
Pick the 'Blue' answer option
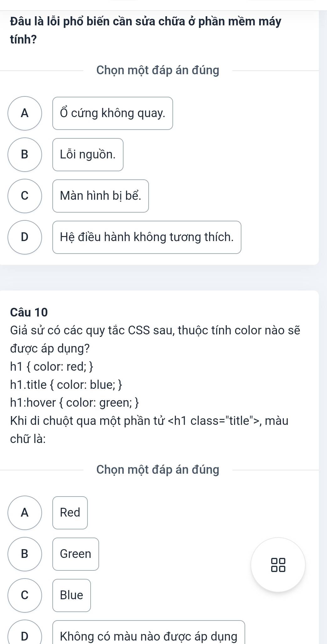click(x=71, y=595)
